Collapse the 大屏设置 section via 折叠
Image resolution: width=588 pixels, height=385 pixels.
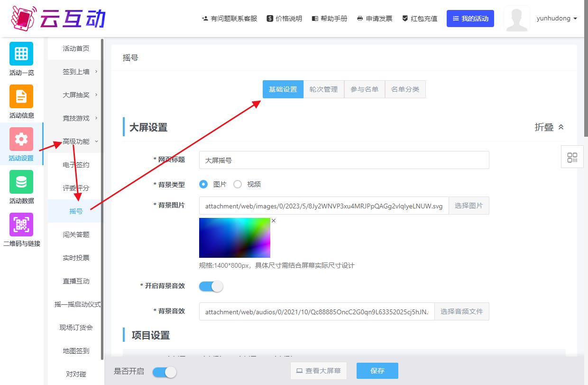(549, 127)
